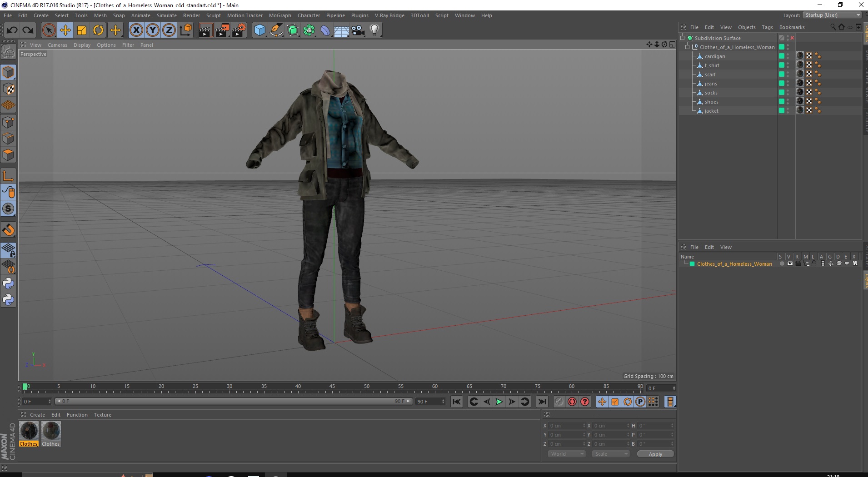Add a Subdivision Surface generator
Image resolution: width=868 pixels, height=477 pixels.
[293, 30]
